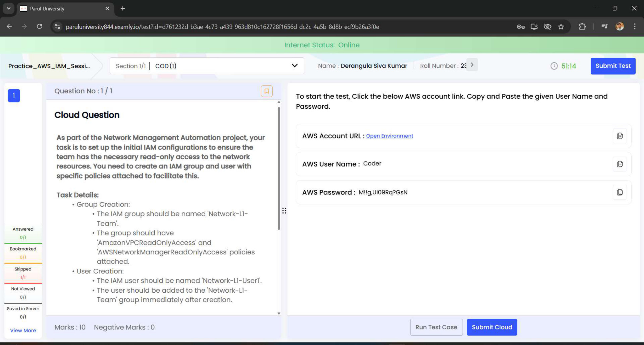Copy the AWS User Name

620,164
